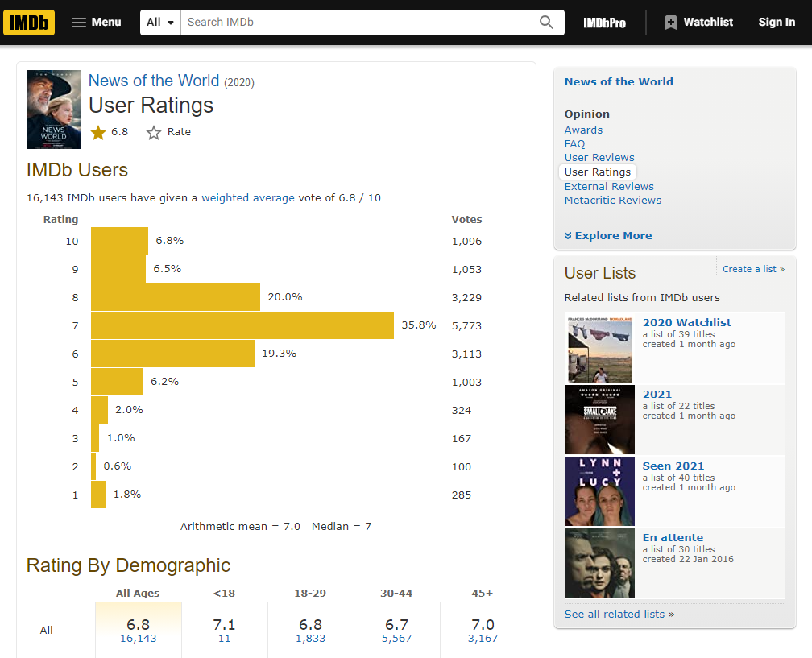This screenshot has height=658, width=812.
Task: Select User Ratings sidebar item
Action: point(598,172)
